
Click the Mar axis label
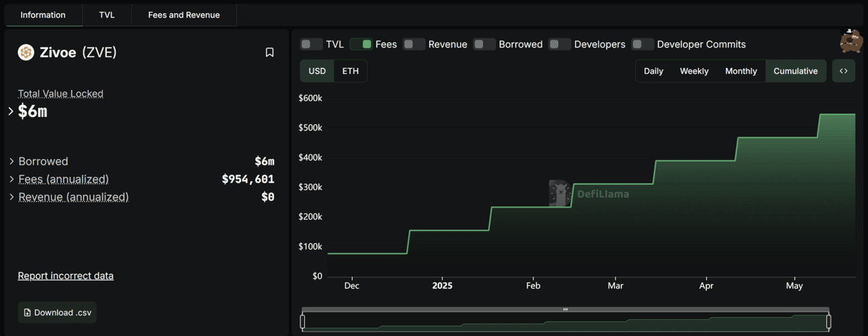615,286
